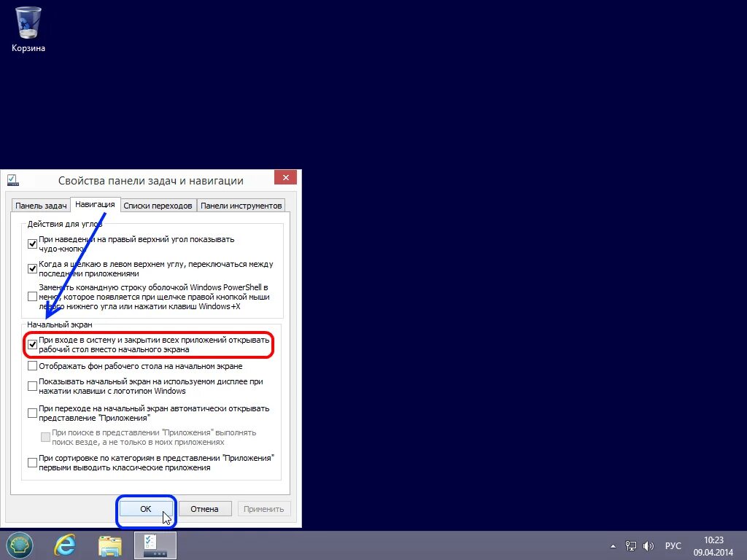Click the ОК button
This screenshot has height=560, width=747.
146,508
